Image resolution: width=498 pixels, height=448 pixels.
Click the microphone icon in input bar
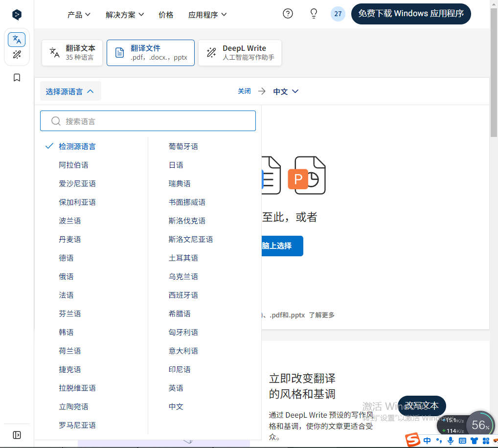click(x=451, y=440)
